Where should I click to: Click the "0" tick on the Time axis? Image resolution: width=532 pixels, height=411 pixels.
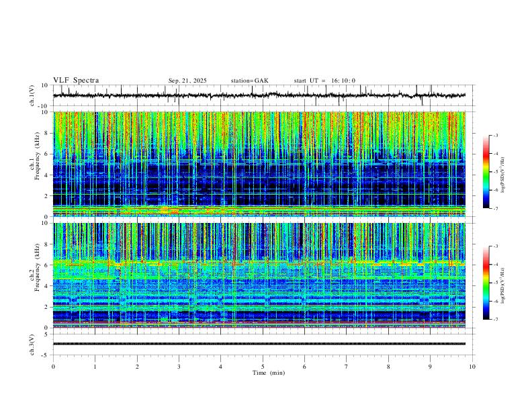[53, 367]
